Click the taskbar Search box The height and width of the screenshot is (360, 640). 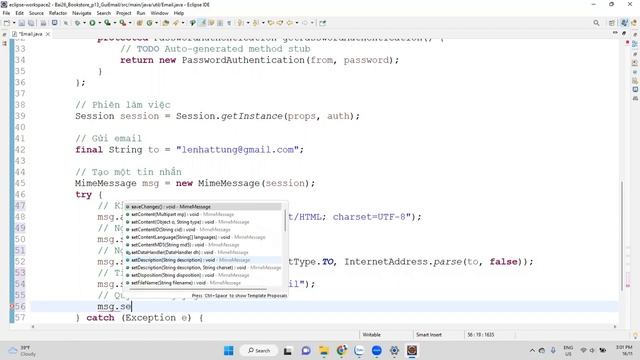pyautogui.click(x=259, y=351)
